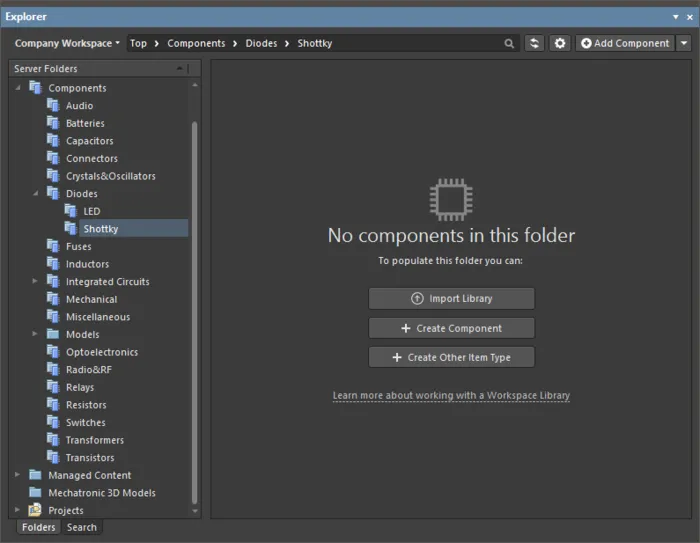Click the Top breadcrumb
This screenshot has width=700, height=543.
(x=138, y=43)
